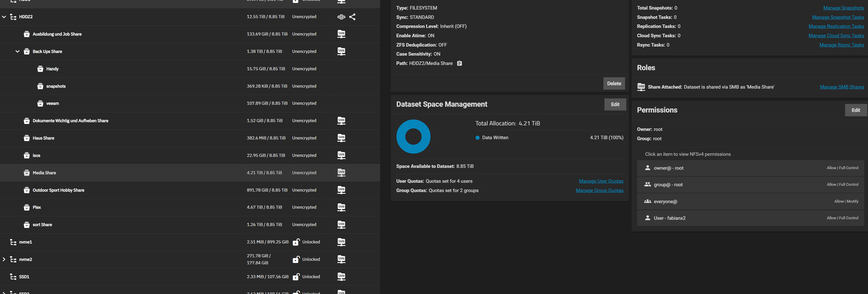Click SMB icon for Back Ups Share

341,52
